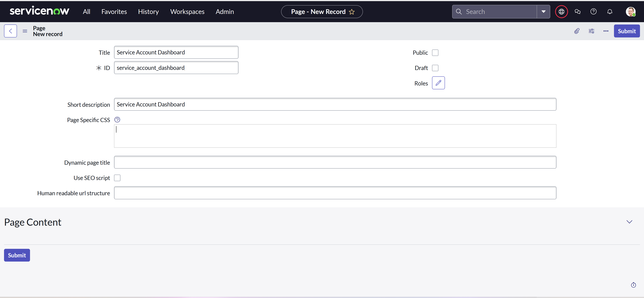The width and height of the screenshot is (644, 298).
Task: Open the more actions ellipsis menu
Action: (606, 31)
